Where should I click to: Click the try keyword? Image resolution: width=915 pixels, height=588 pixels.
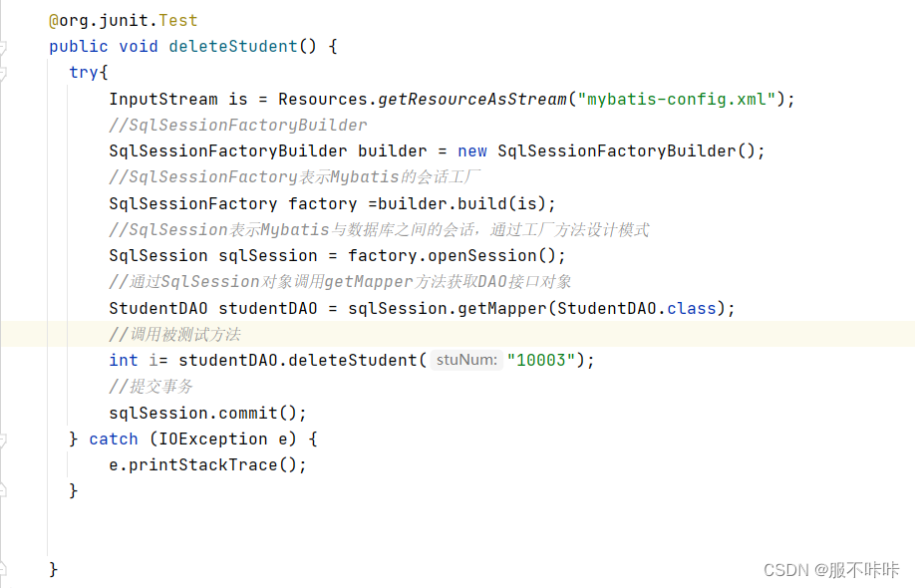[84, 73]
